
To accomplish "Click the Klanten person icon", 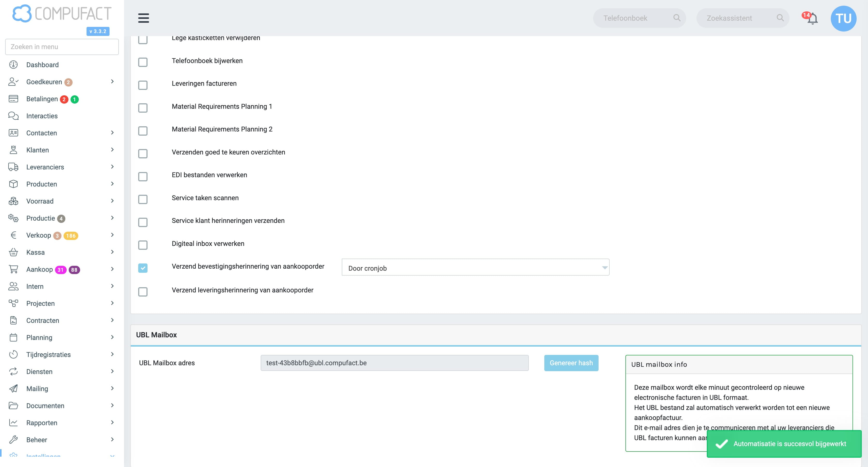I will pyautogui.click(x=13, y=150).
